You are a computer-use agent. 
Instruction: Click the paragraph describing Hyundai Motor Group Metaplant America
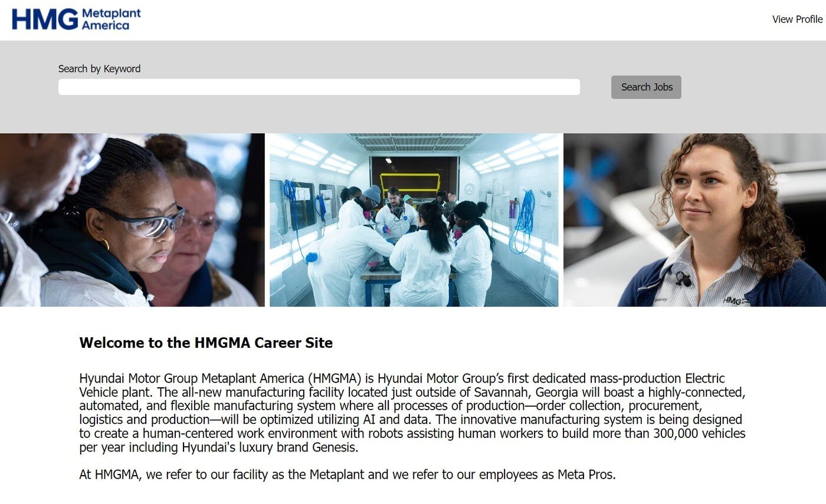point(412,413)
